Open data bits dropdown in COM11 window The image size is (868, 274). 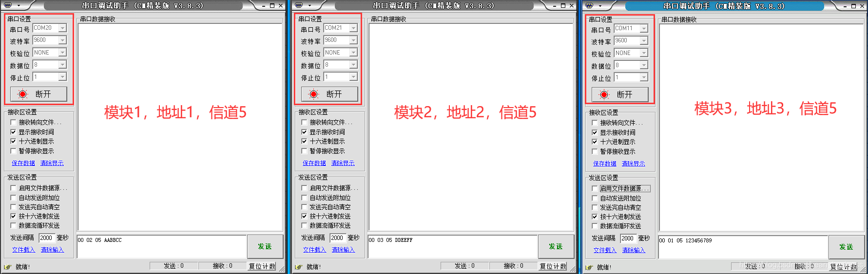pyautogui.click(x=644, y=65)
